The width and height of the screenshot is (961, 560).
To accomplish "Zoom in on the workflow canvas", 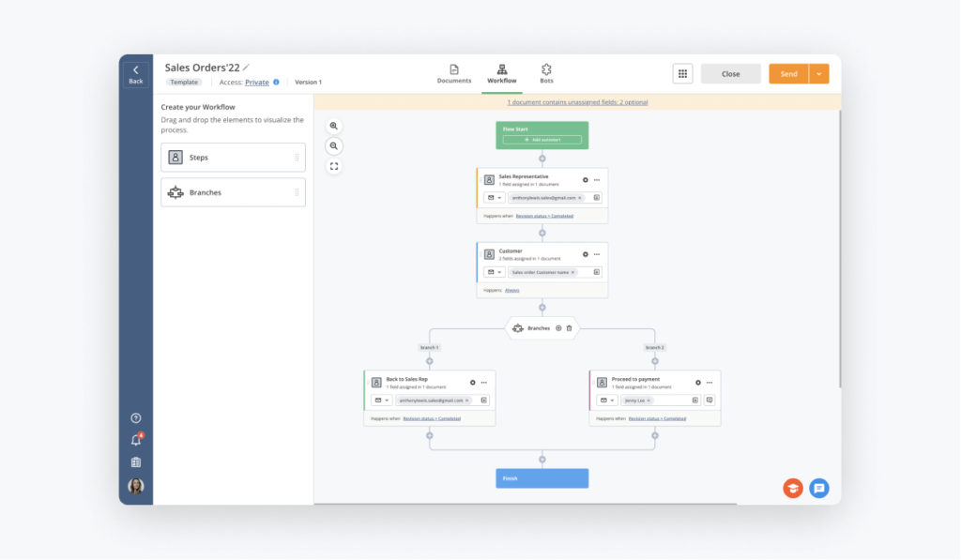I will 334,126.
